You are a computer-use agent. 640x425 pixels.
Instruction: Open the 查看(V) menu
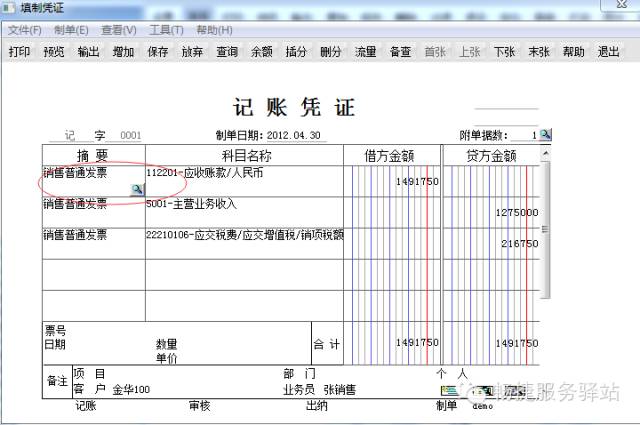click(x=119, y=30)
